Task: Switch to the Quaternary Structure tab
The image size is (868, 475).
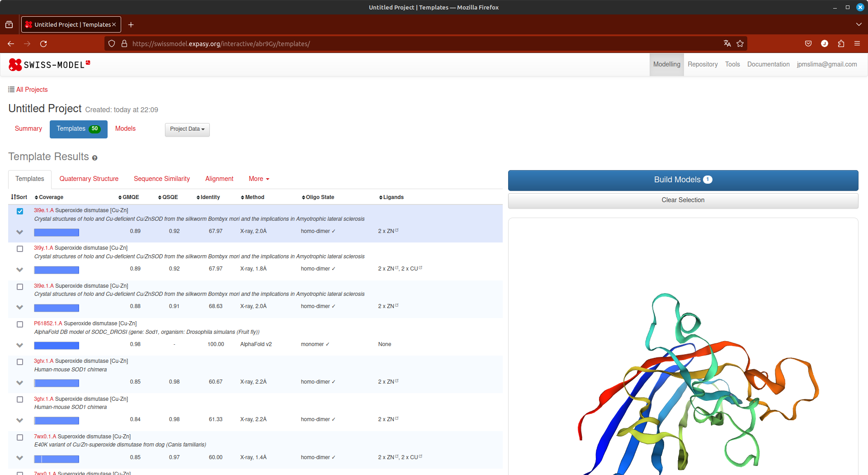Action: (x=89, y=179)
